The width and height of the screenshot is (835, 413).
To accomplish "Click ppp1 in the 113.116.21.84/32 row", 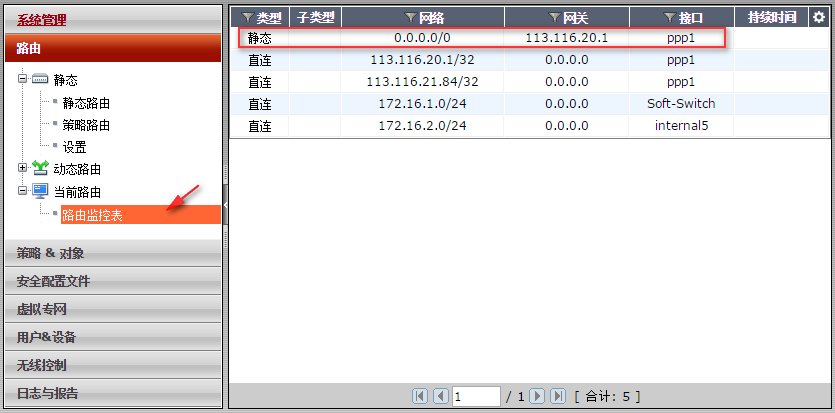I will pos(681,82).
